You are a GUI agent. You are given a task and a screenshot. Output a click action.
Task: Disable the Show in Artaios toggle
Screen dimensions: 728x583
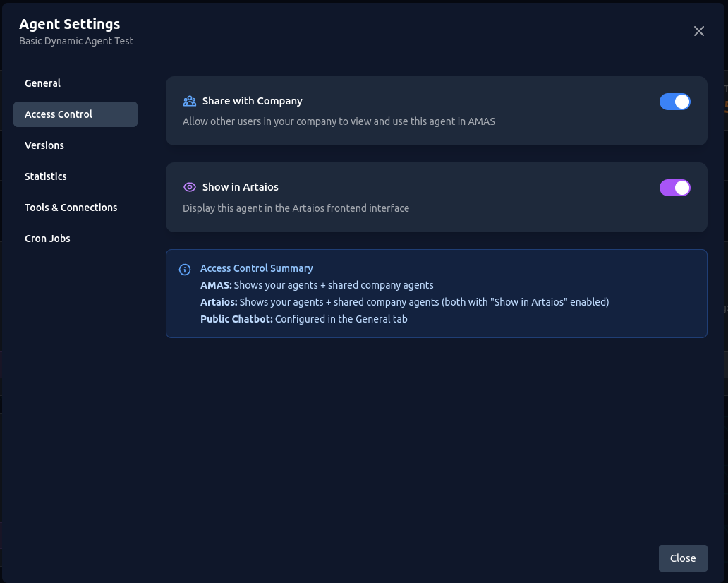pos(674,188)
